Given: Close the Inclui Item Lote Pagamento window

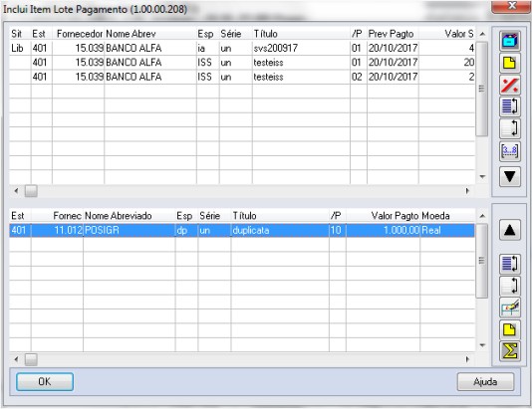Looking at the screenshot, I should pyautogui.click(x=512, y=6).
